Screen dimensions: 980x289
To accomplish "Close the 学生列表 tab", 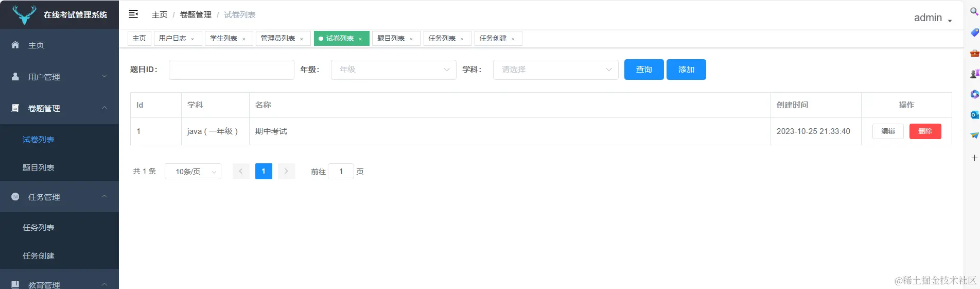I will point(243,39).
